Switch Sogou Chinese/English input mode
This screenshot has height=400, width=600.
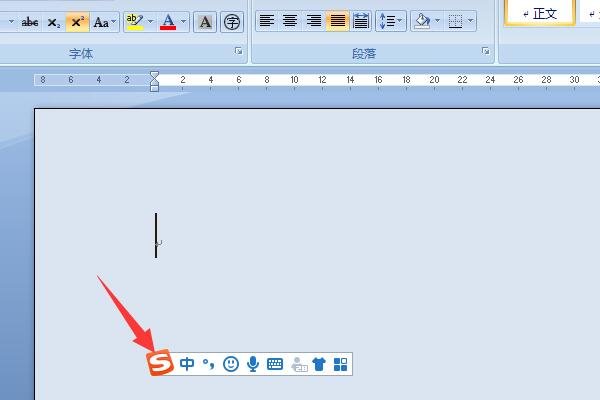coord(188,364)
